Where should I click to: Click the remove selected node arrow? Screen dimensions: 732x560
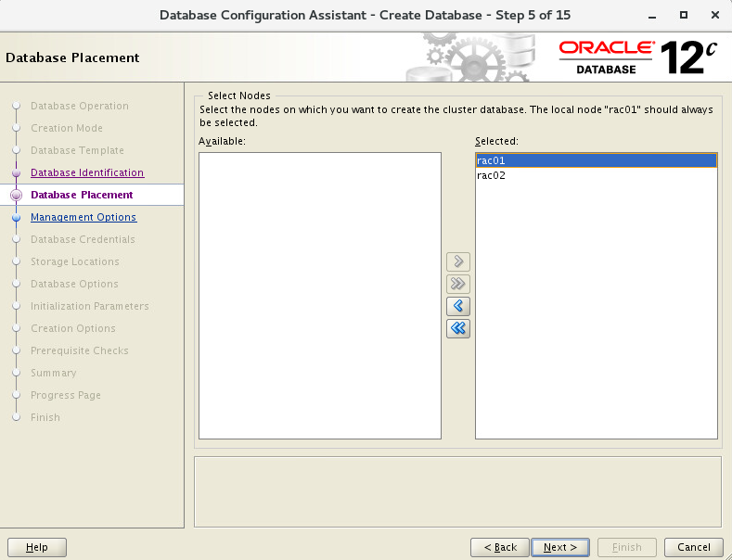tap(458, 306)
